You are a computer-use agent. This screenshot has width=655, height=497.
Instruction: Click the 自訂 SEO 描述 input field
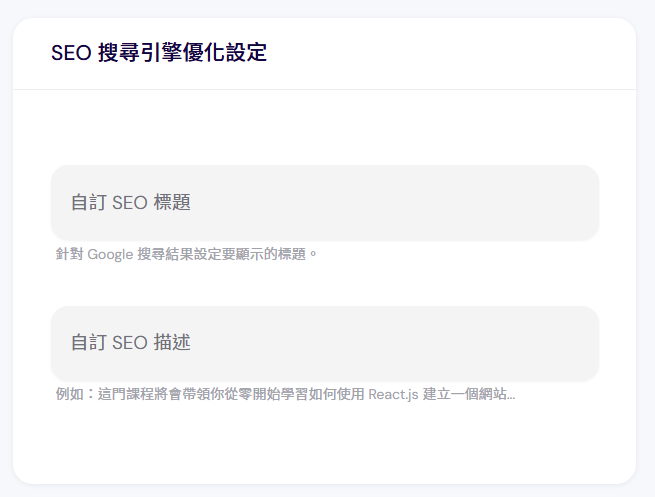coord(325,343)
